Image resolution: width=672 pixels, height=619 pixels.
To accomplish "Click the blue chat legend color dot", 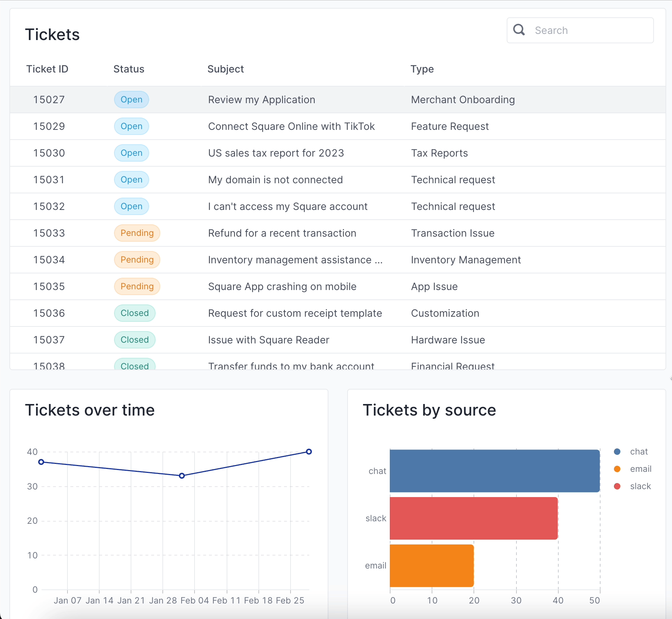I will point(617,451).
